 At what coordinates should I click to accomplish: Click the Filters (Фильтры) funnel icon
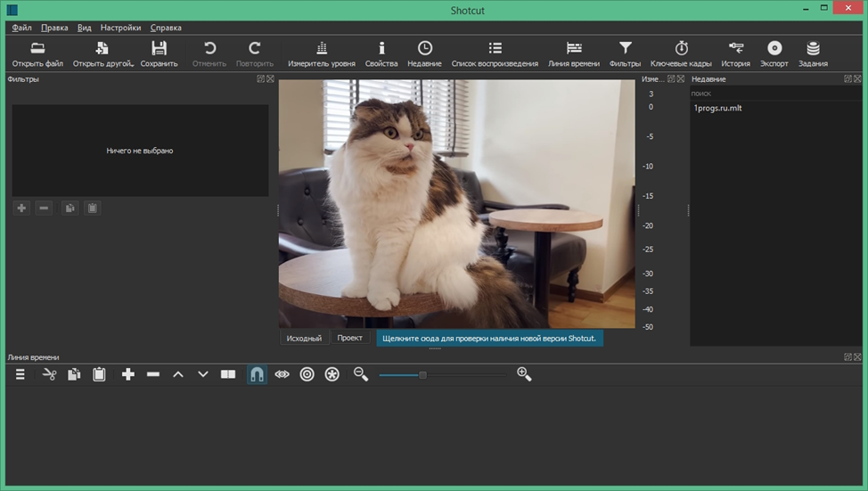(x=625, y=53)
